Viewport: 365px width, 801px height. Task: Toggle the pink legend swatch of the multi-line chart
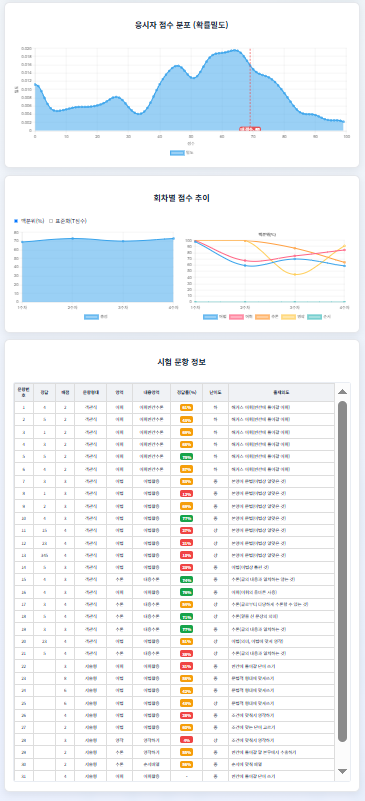(237, 317)
